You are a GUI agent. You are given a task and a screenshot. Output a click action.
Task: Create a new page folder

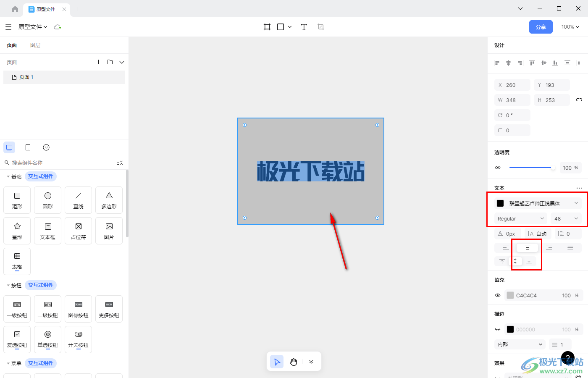tap(110, 62)
